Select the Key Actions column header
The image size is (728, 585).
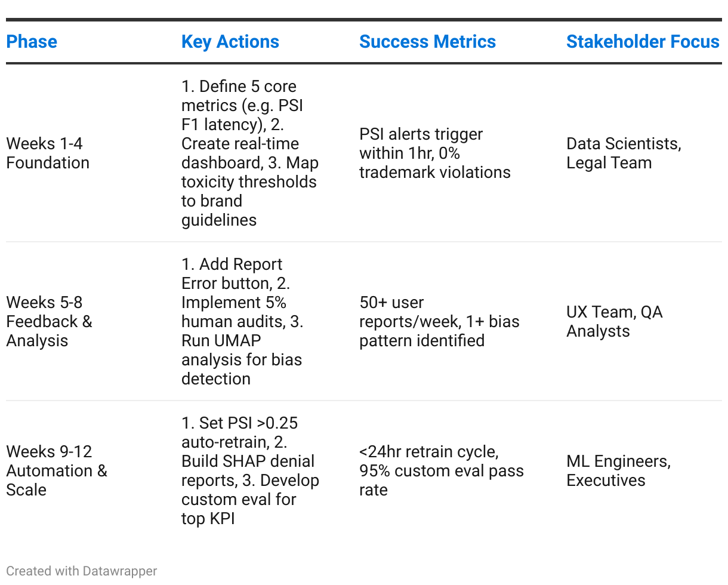tap(230, 42)
